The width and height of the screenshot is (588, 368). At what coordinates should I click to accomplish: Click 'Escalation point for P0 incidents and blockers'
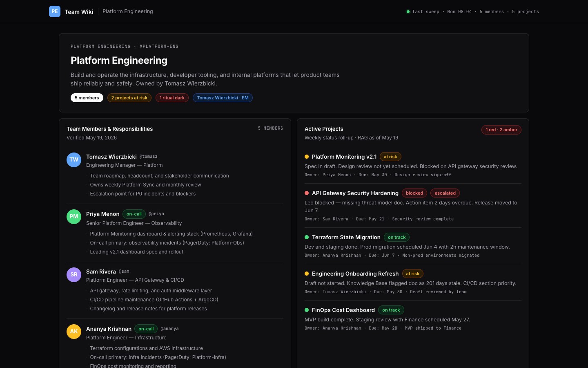143,194
